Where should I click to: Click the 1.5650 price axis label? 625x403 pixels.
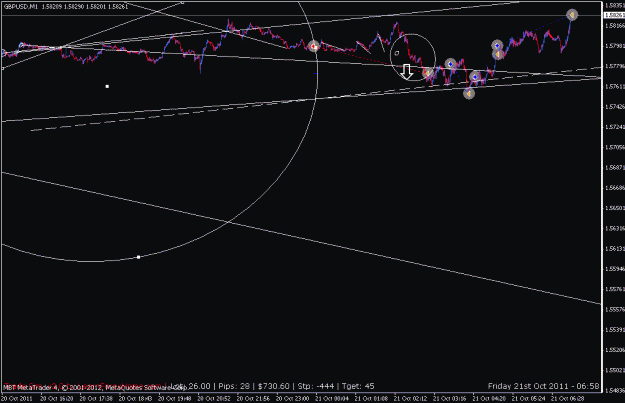[x=615, y=208]
